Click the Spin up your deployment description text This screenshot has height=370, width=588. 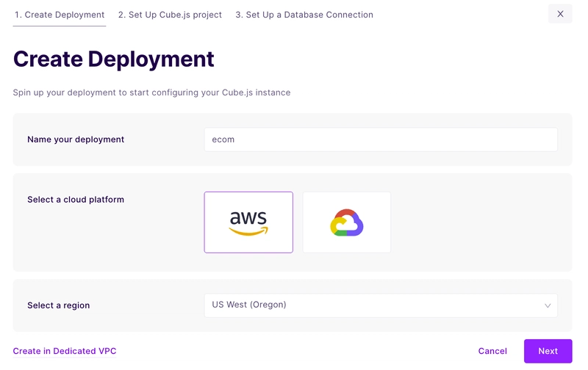(151, 92)
